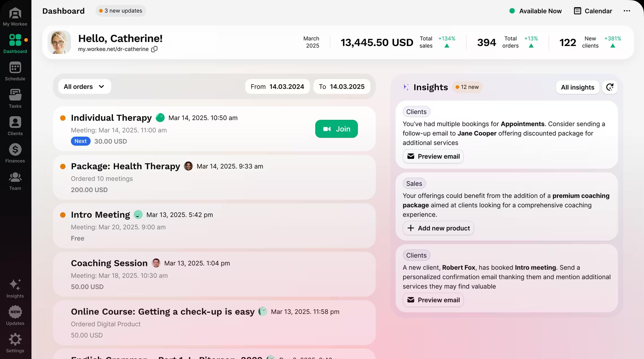Preview email for Jane Cooper follow-up
644x359 pixels.
click(x=433, y=156)
